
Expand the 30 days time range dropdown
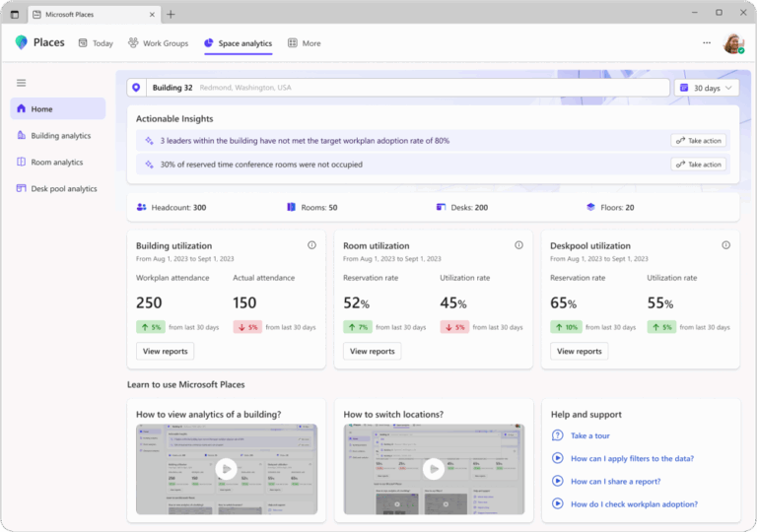708,88
